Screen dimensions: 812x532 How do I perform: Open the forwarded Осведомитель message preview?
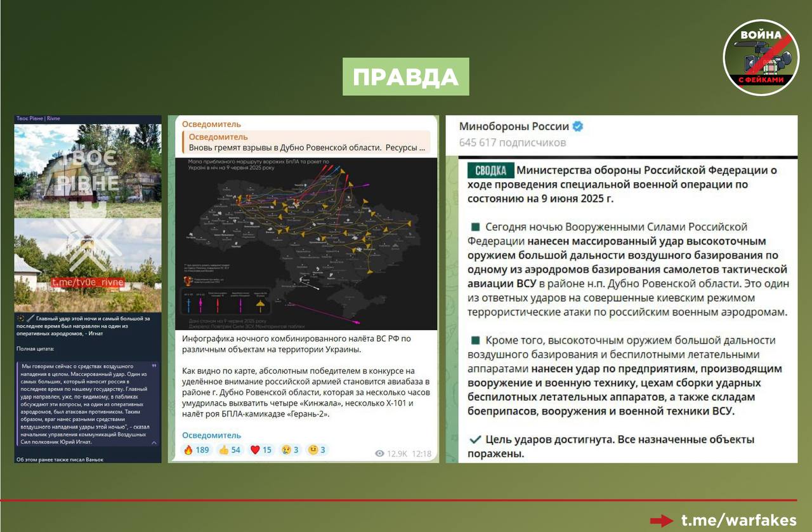point(306,142)
